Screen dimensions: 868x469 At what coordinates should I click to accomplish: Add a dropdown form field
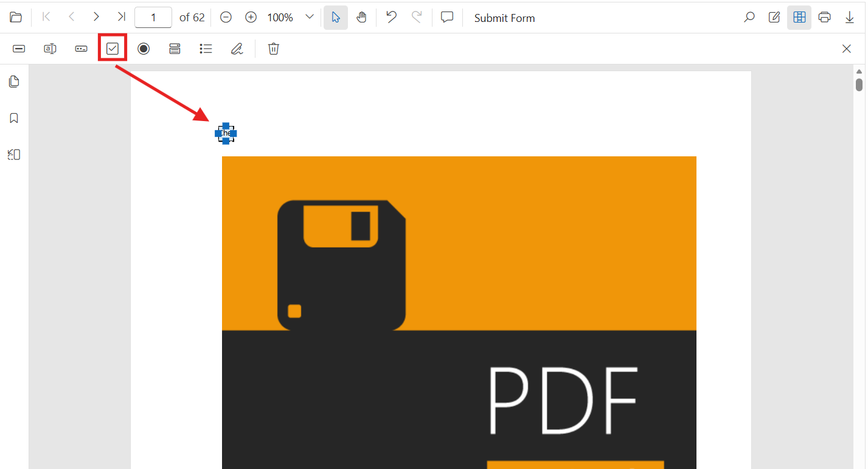[x=175, y=49]
